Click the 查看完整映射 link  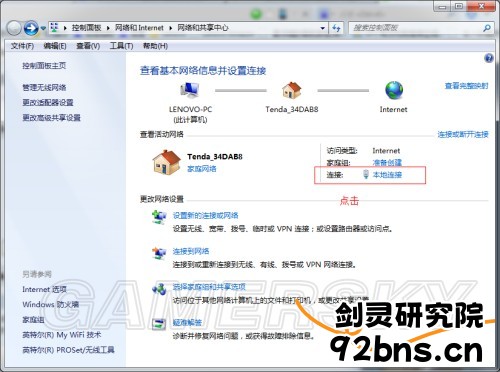click(x=466, y=86)
